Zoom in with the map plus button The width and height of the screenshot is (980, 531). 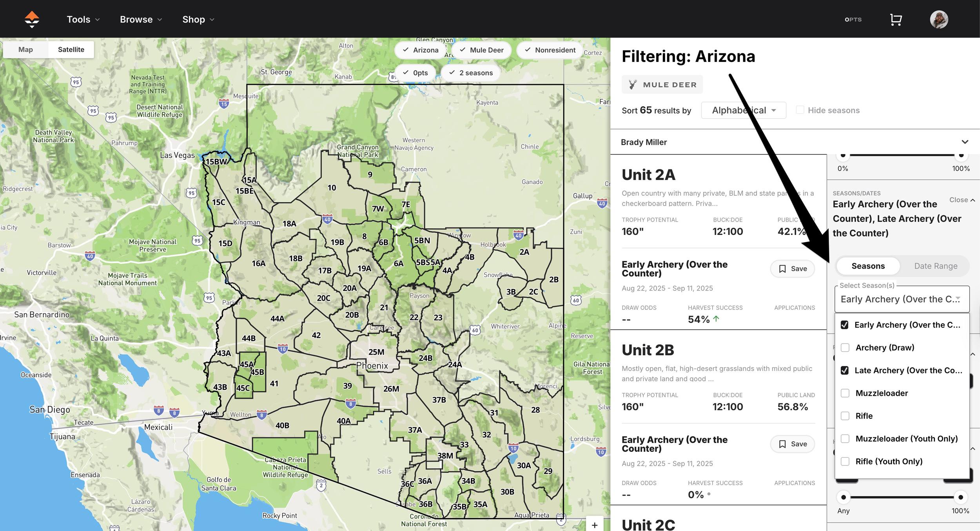(x=594, y=525)
